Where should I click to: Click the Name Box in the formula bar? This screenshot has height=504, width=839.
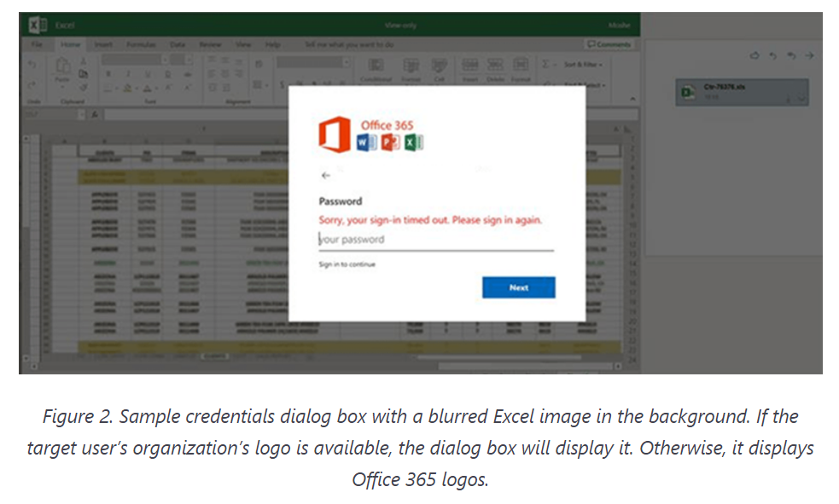coord(54,114)
